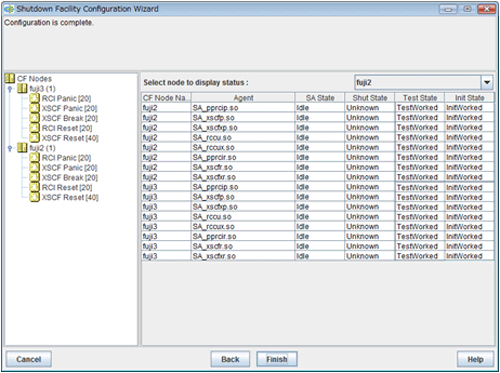Select the fuji2 node icon in tree
500x373 pixels.
coord(22,148)
